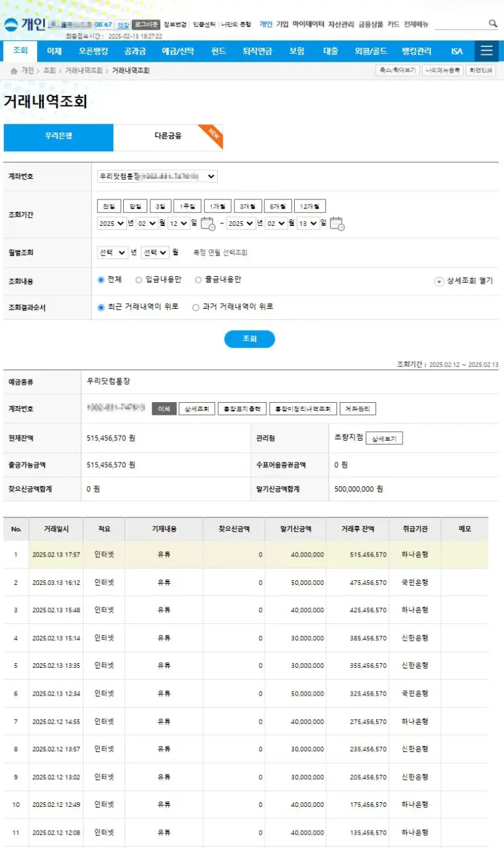
Task: Click the 상세조회 열기 arrow icon
Action: click(438, 282)
